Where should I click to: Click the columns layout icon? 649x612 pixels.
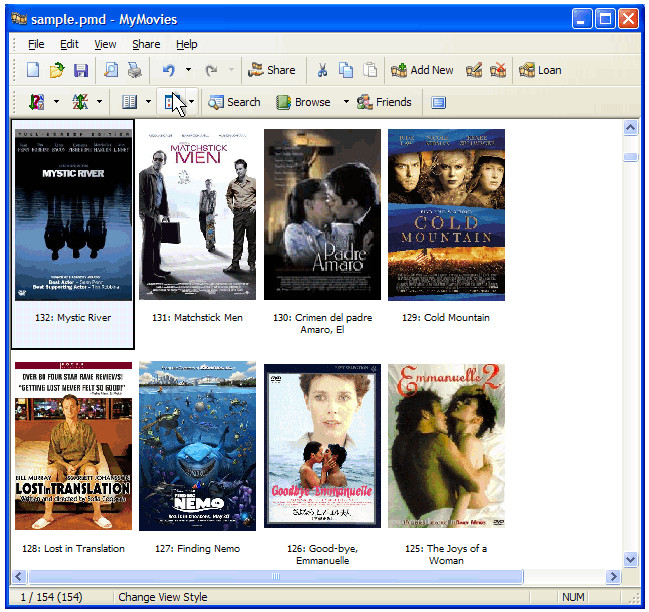coord(129,102)
